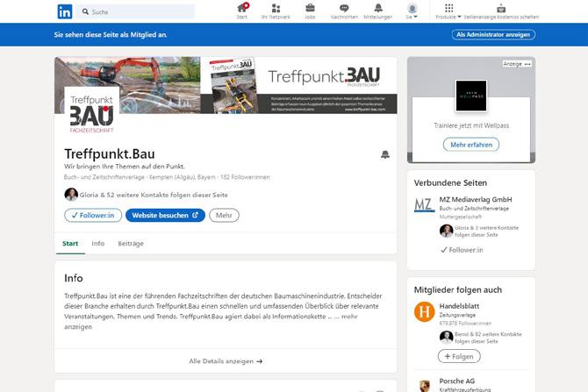This screenshot has height=392, width=588.
Task: Click Alle Details anzeigen link
Action: (226, 361)
